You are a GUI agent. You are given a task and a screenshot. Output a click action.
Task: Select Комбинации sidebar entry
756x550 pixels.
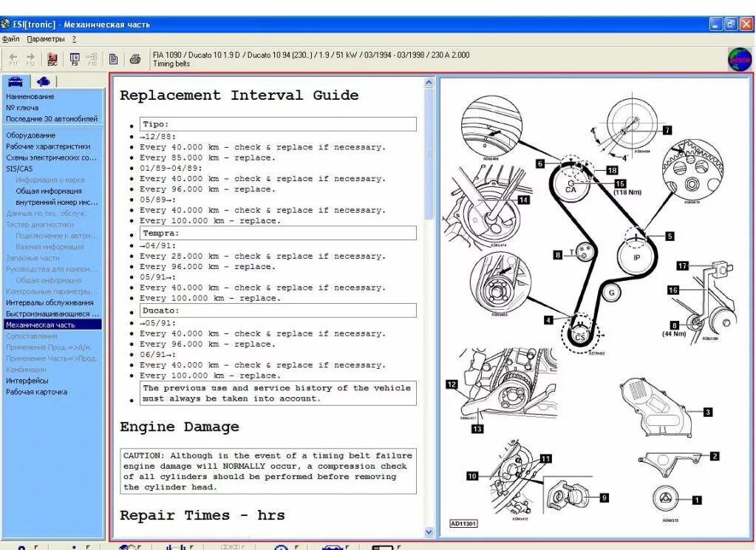26,369
